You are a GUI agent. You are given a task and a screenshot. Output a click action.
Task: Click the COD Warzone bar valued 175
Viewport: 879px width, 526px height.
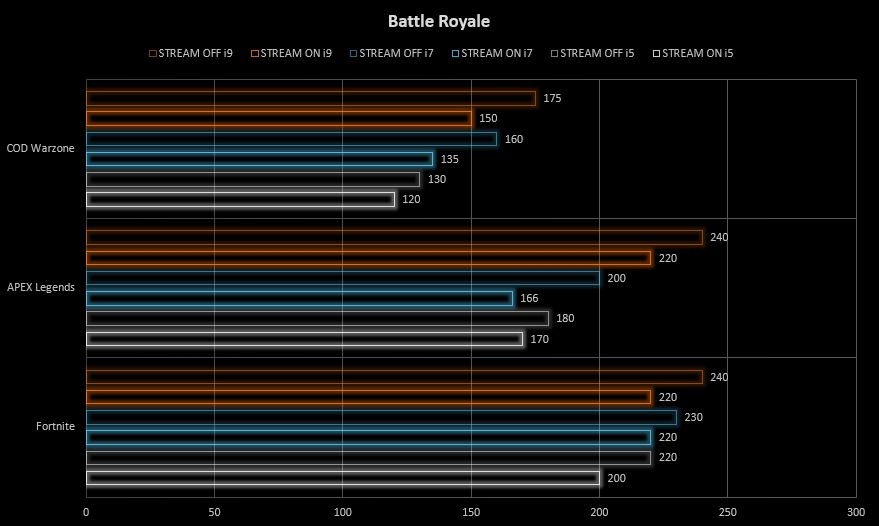(310, 98)
